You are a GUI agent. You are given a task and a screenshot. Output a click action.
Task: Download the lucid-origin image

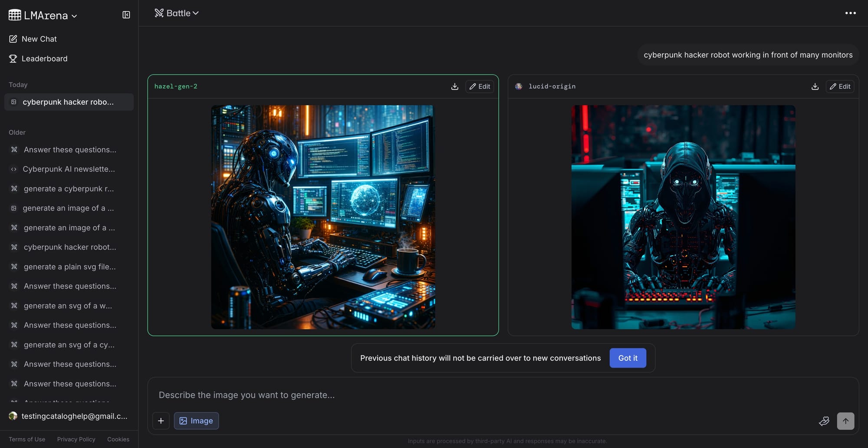pos(815,86)
